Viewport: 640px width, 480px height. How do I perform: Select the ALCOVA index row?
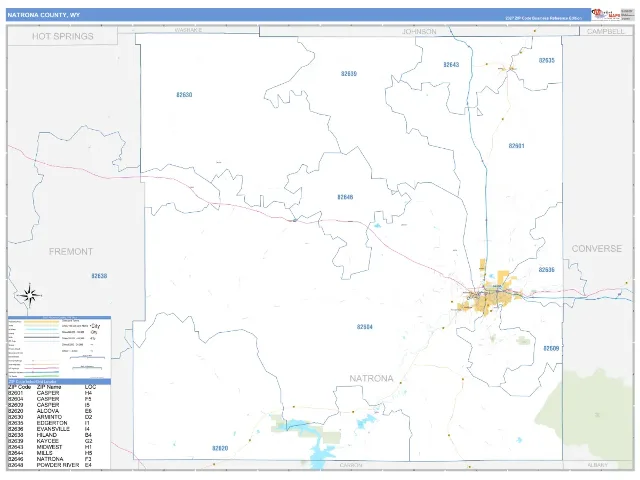click(50, 411)
